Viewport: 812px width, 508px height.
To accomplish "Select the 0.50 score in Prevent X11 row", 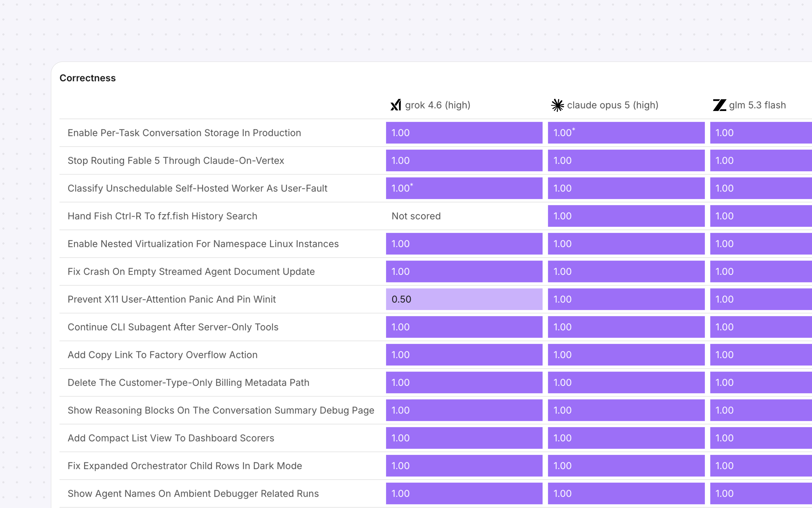I will pyautogui.click(x=464, y=299).
